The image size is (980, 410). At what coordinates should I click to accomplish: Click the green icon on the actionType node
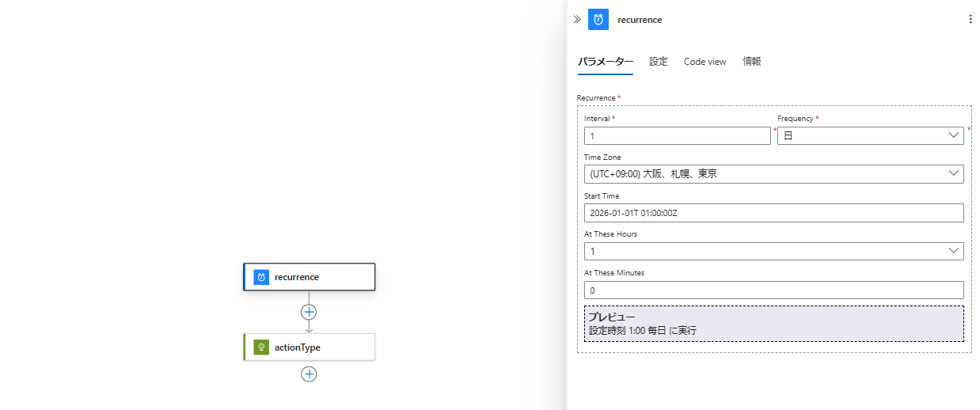(261, 347)
